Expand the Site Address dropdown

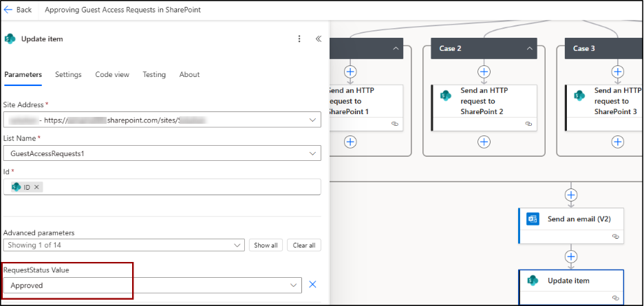click(x=312, y=120)
